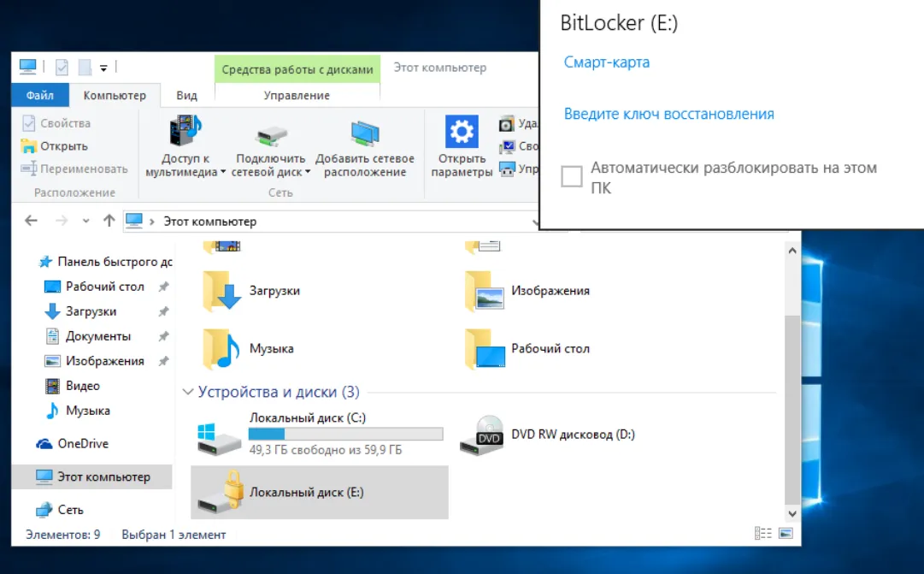Image resolution: width=924 pixels, height=574 pixels.
Task: Select Этот компьютер in navigation pane
Action: (92, 476)
